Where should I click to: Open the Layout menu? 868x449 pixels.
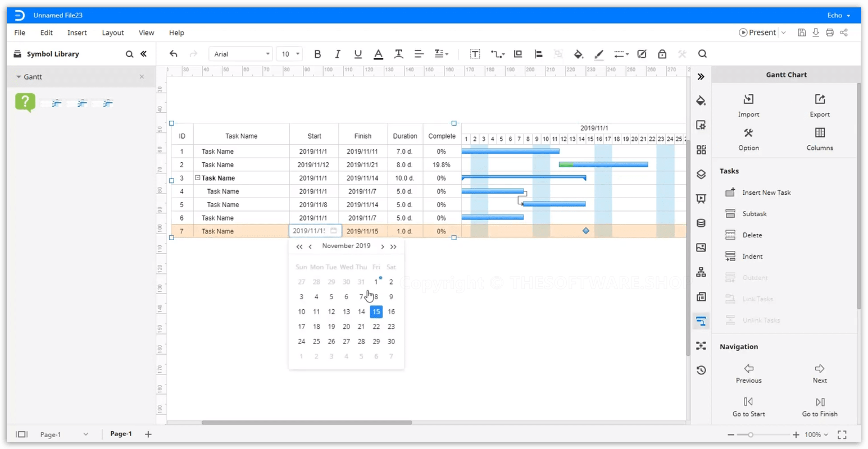[112, 33]
